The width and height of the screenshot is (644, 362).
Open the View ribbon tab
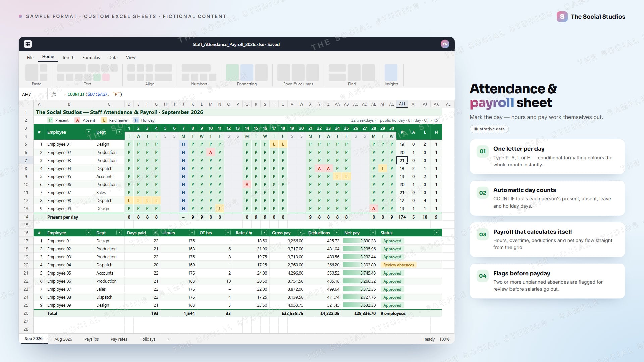point(131,57)
